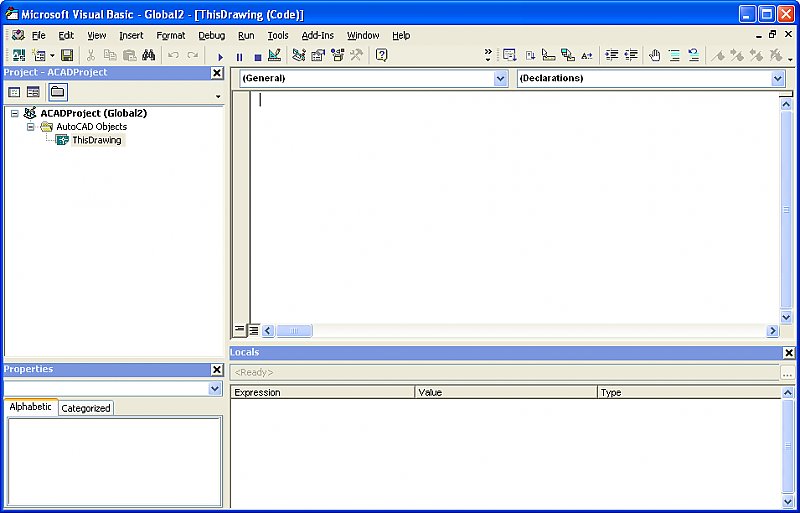Click the Complete Word icon

[x=587, y=56]
